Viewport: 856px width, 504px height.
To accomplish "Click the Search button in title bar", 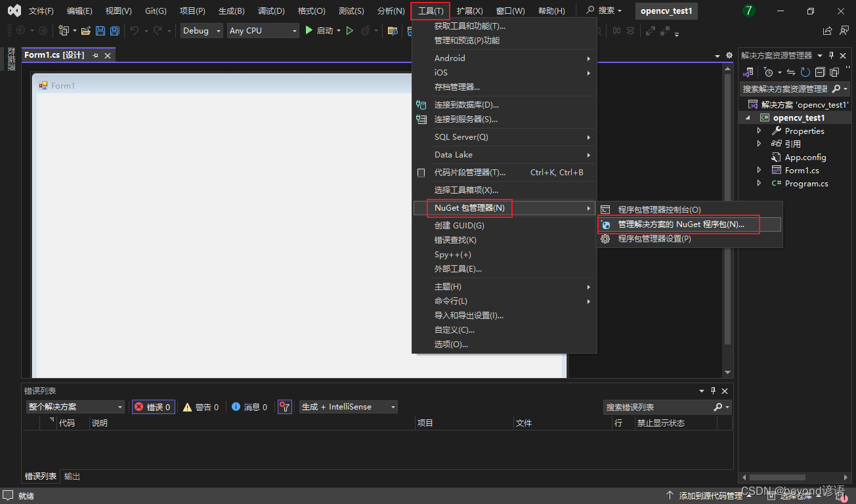I will point(604,11).
